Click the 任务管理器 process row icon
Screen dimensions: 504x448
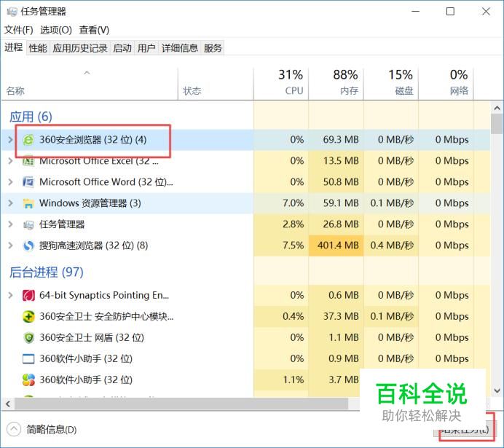[x=28, y=224]
